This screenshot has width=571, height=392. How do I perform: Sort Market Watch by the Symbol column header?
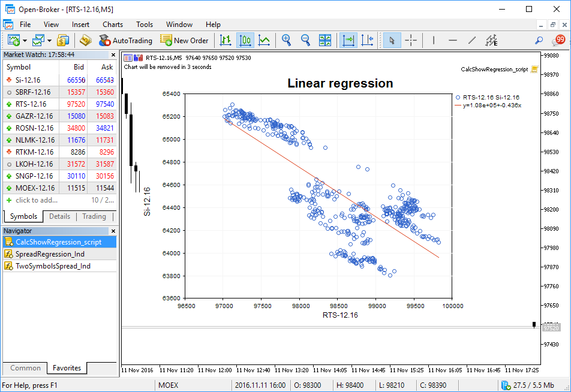tap(31, 67)
